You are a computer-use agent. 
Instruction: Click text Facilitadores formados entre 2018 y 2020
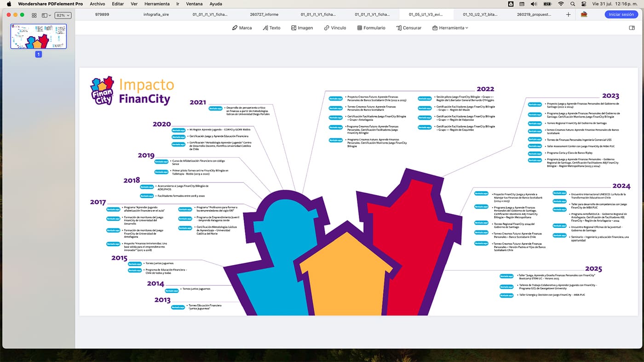[x=182, y=196]
